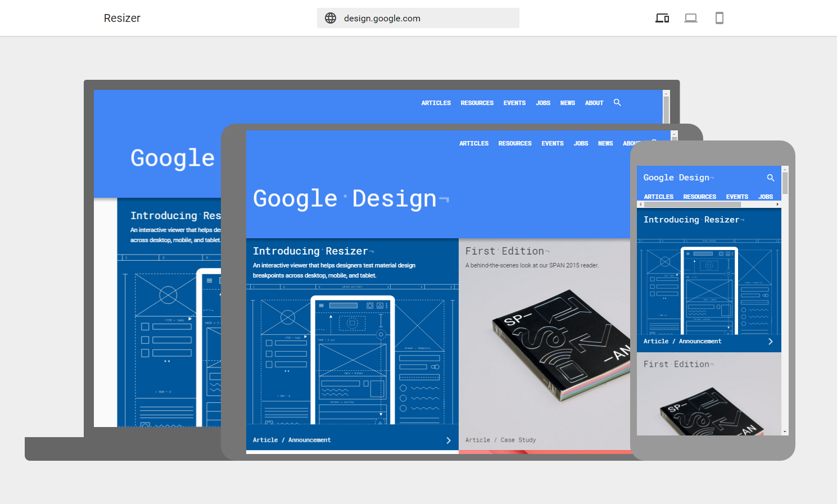Click 'Article / Announcement' in phone preview
The image size is (837, 504).
(x=682, y=341)
